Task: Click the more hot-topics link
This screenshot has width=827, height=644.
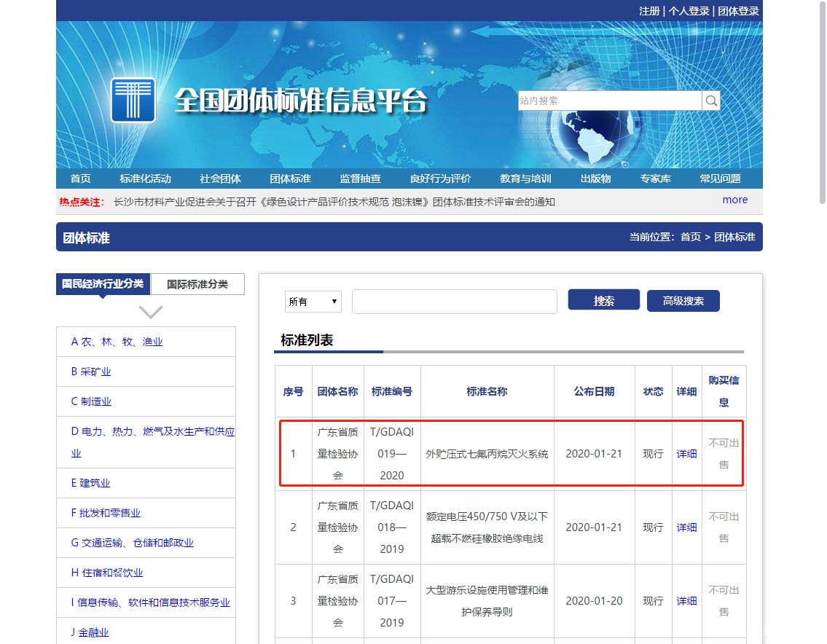Action: point(734,199)
